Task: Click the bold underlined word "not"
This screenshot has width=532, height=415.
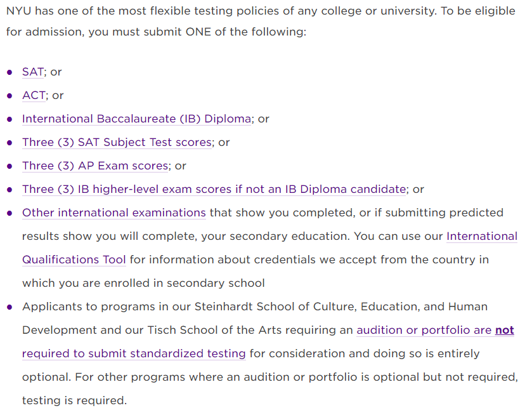Action: [505, 331]
